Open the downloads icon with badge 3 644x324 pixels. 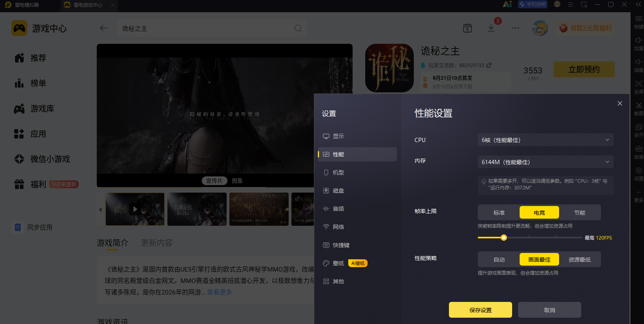[x=491, y=28]
